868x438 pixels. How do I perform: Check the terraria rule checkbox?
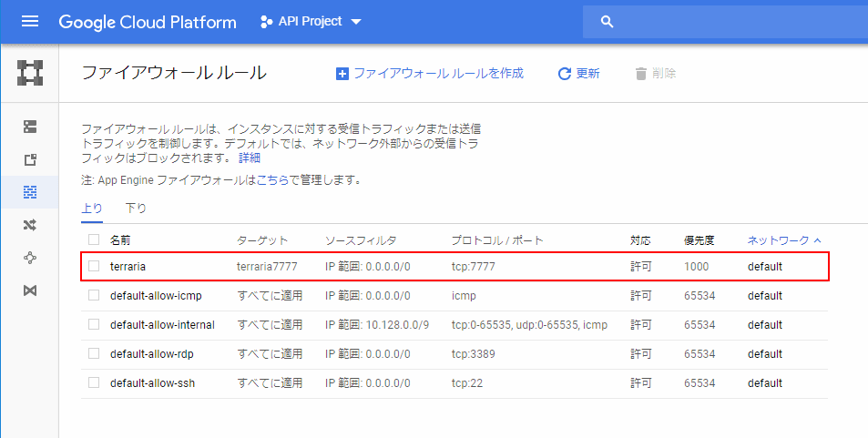94,266
